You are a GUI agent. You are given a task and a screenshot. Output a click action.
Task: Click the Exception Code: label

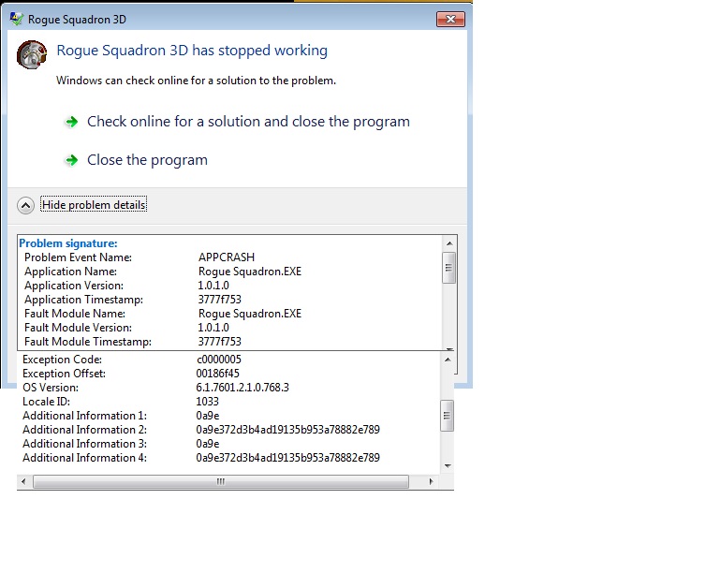(x=63, y=360)
